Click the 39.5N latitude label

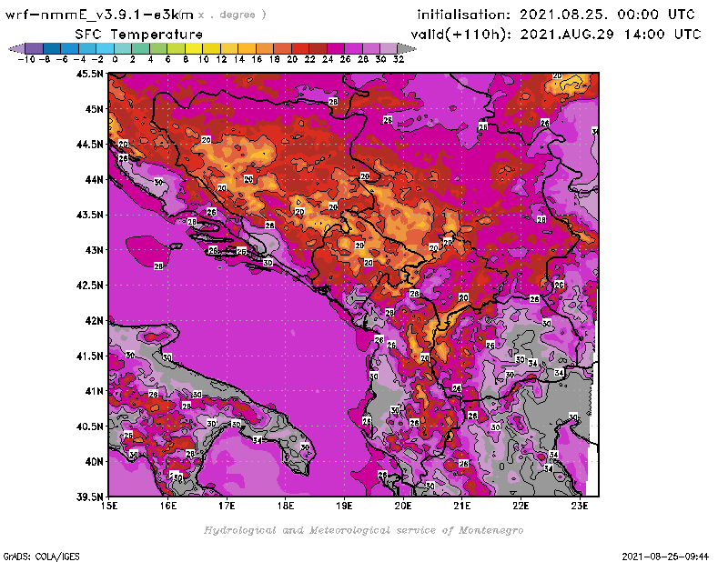[x=89, y=497]
